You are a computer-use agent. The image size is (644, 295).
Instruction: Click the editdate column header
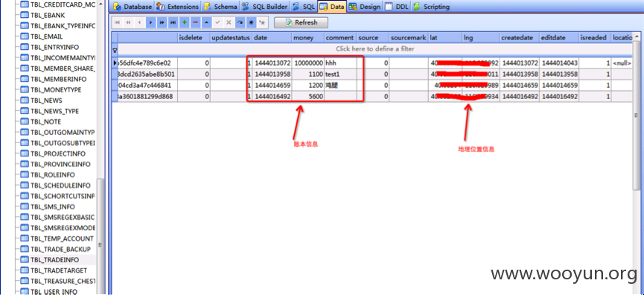tap(559, 37)
